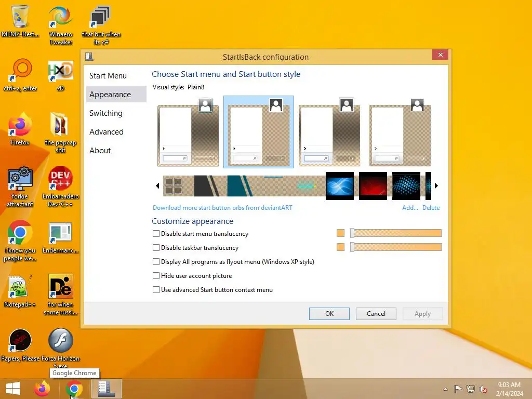Select the 'ctrl+a, enter' desktop shortcut
This screenshot has width=532, height=399.
point(20,75)
